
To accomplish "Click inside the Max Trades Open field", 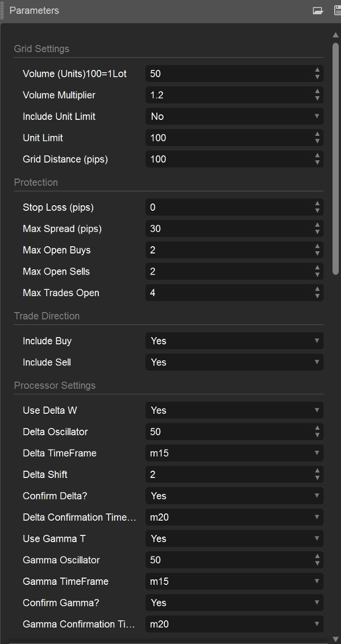I will coord(227,292).
